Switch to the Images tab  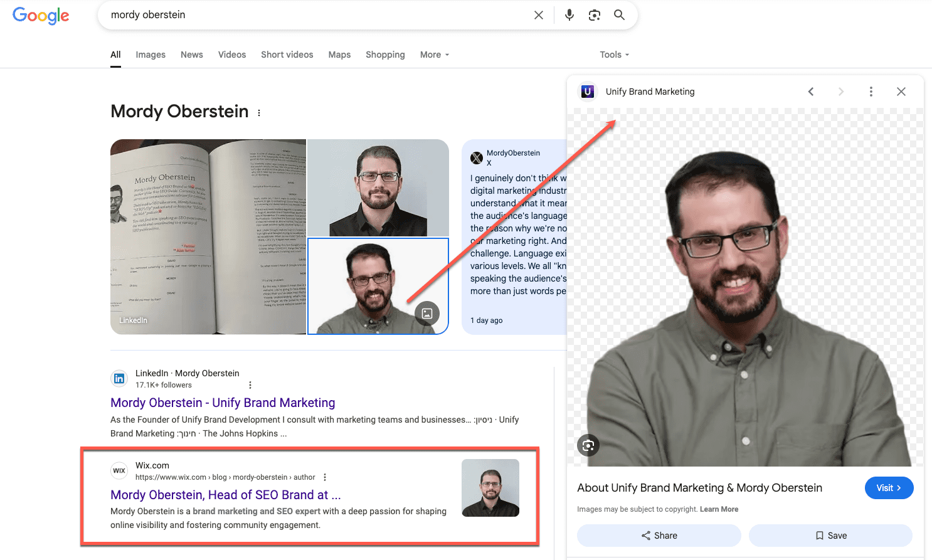tap(151, 55)
